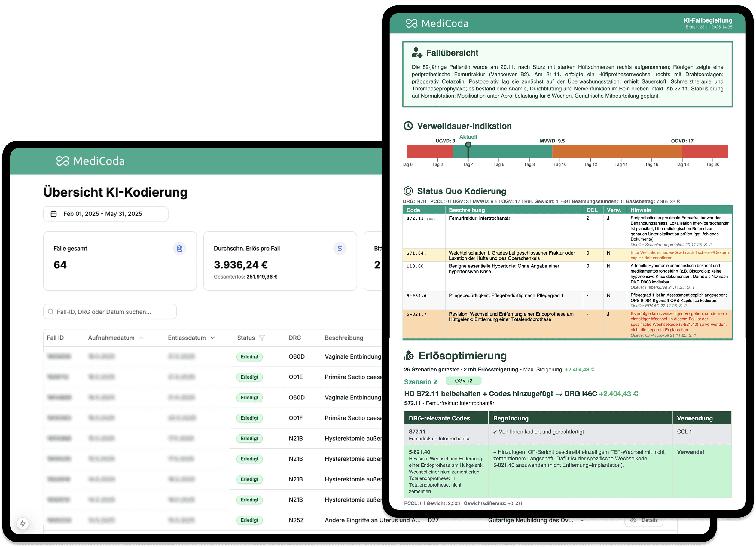Expand the Entlassdatum sort chevron

point(213,338)
